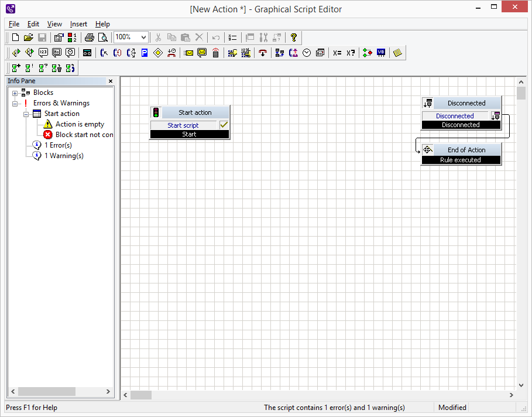532x417 pixels.
Task: Collapse the Errors & Warnings node
Action: pyautogui.click(x=15, y=104)
